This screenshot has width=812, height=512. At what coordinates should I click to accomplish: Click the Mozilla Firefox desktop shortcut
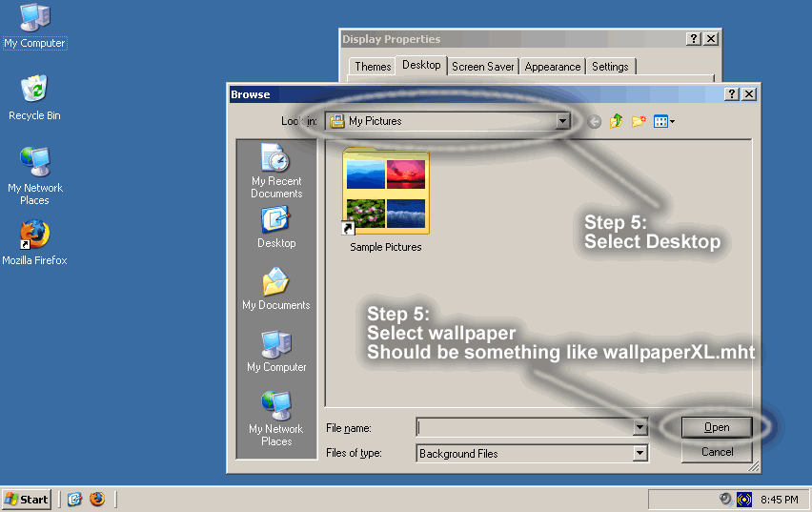pyautogui.click(x=34, y=242)
